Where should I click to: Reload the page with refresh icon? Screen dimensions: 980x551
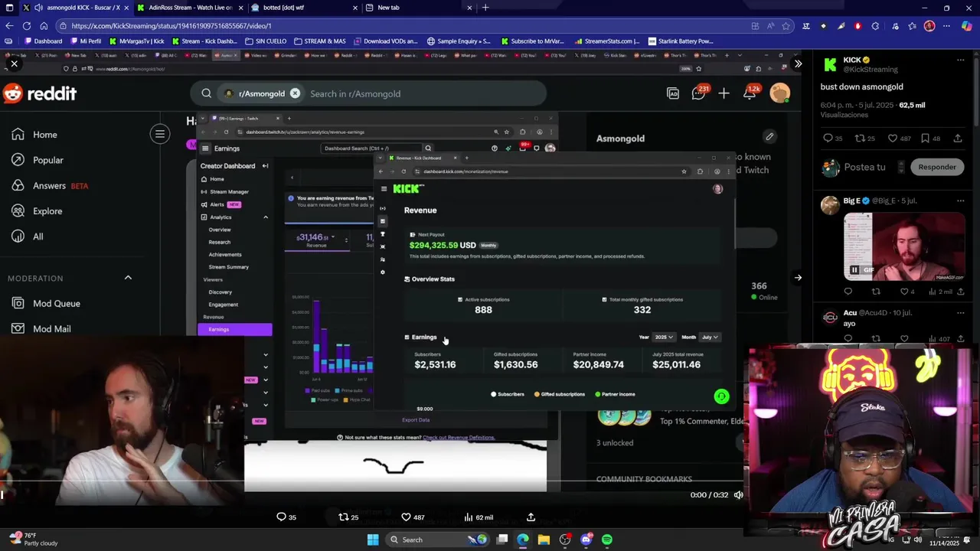pos(28,26)
